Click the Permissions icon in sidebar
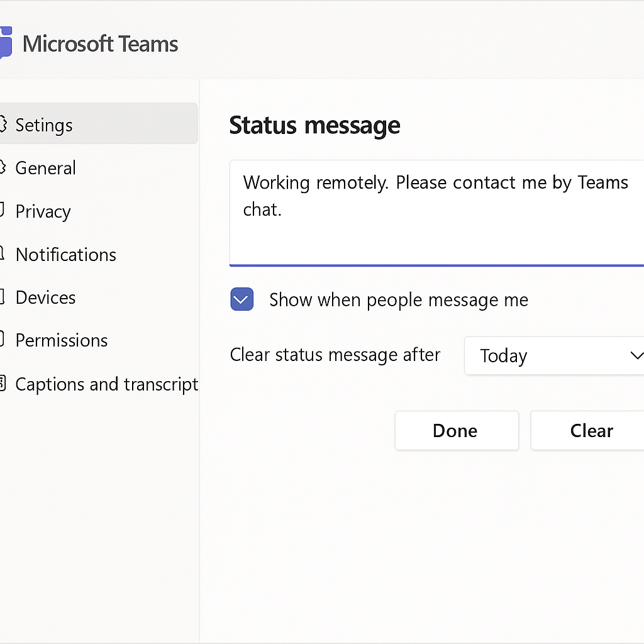 pos(2,339)
